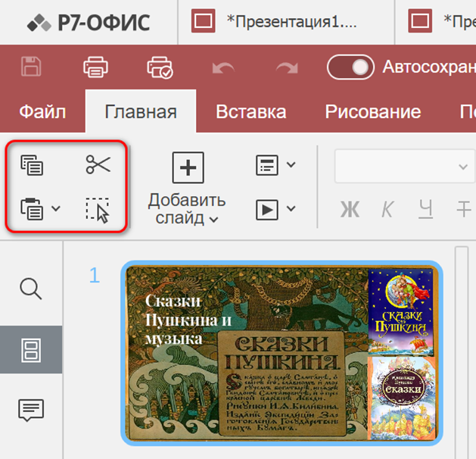The image size is (476, 459).
Task: Toggle strikethrough formatting
Action: click(x=464, y=209)
